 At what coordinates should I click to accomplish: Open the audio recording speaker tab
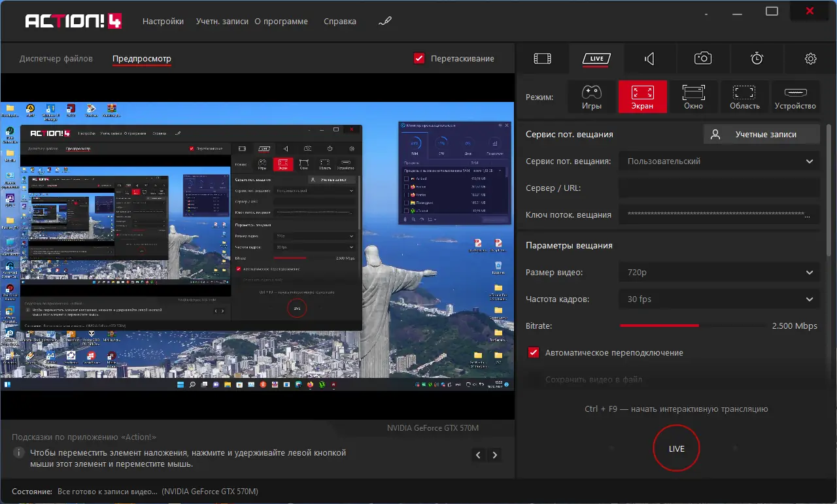pyautogui.click(x=649, y=59)
